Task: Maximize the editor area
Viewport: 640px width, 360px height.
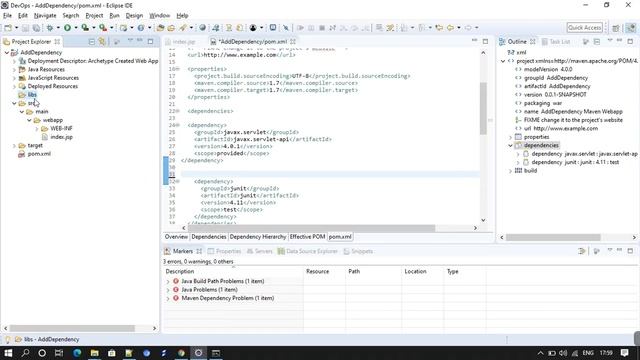Action: [485, 41]
